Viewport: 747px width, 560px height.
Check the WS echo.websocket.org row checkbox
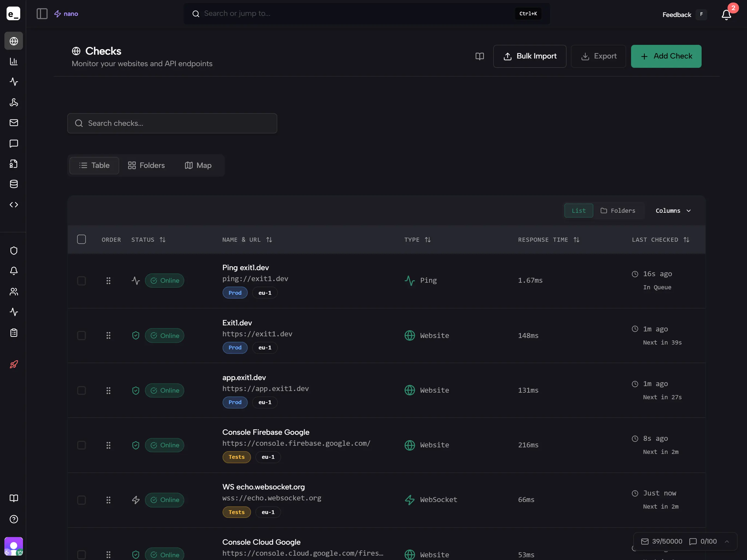pyautogui.click(x=81, y=500)
